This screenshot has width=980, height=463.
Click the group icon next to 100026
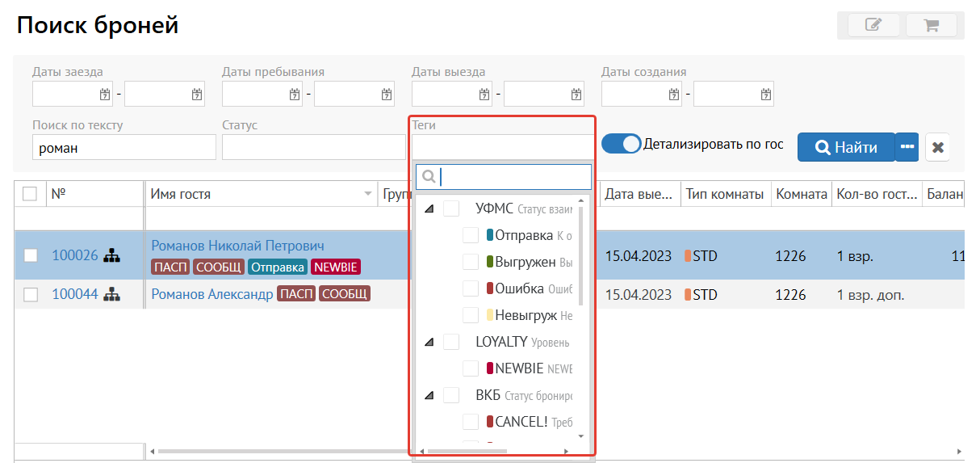click(x=111, y=255)
